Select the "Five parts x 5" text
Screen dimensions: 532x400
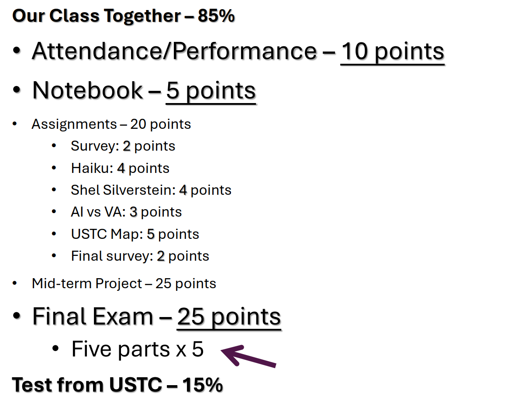point(137,349)
